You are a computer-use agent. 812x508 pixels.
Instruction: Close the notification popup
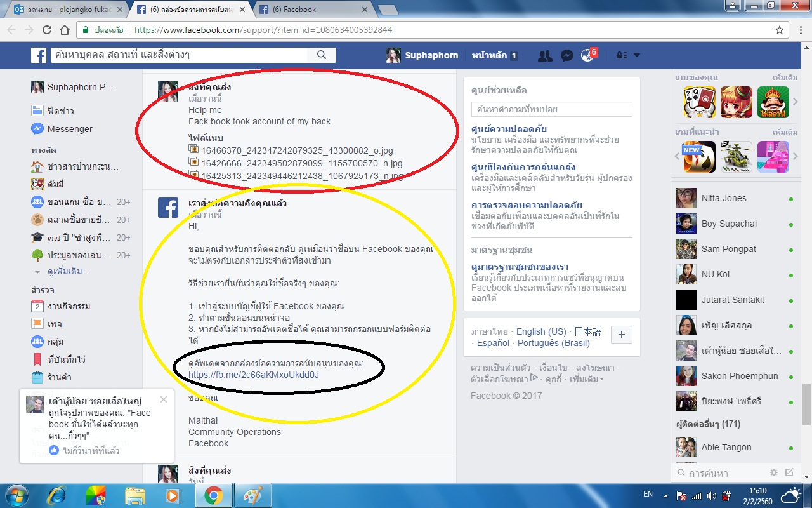pos(164,399)
